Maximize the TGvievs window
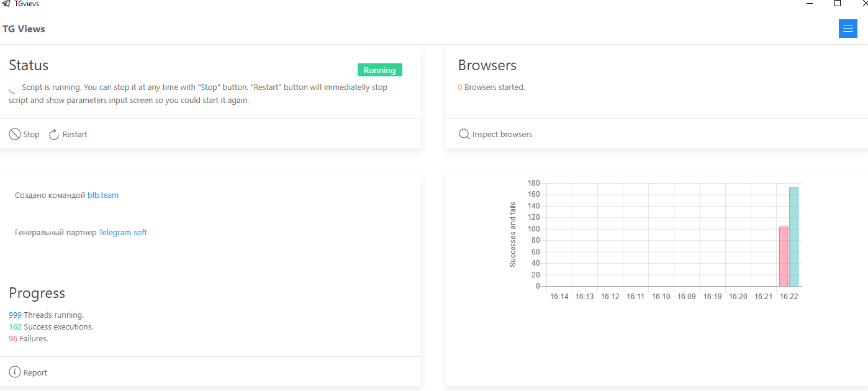The image size is (868, 391). pos(838,4)
